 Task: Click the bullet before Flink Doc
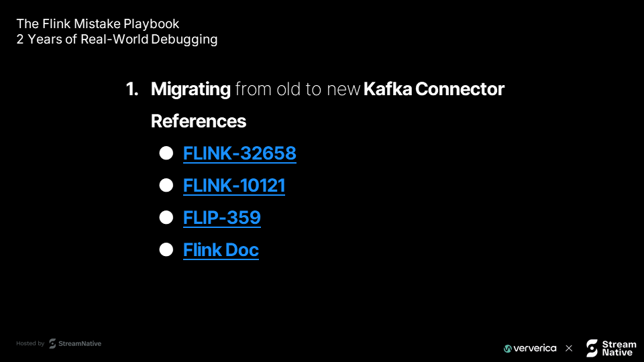tap(166, 249)
